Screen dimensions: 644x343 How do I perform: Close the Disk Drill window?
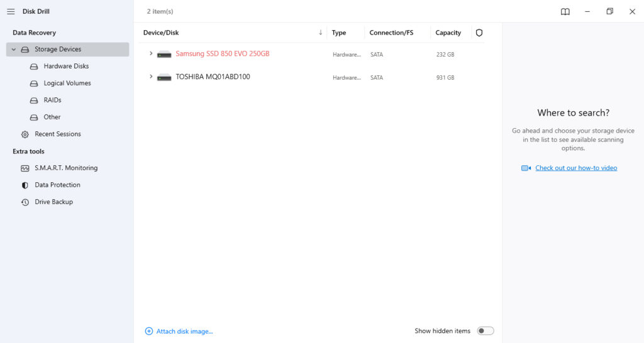[x=632, y=11]
